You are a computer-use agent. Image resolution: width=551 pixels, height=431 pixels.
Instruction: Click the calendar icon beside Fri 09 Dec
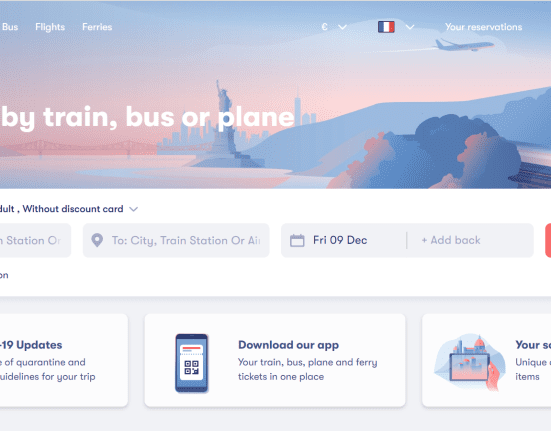[297, 241]
